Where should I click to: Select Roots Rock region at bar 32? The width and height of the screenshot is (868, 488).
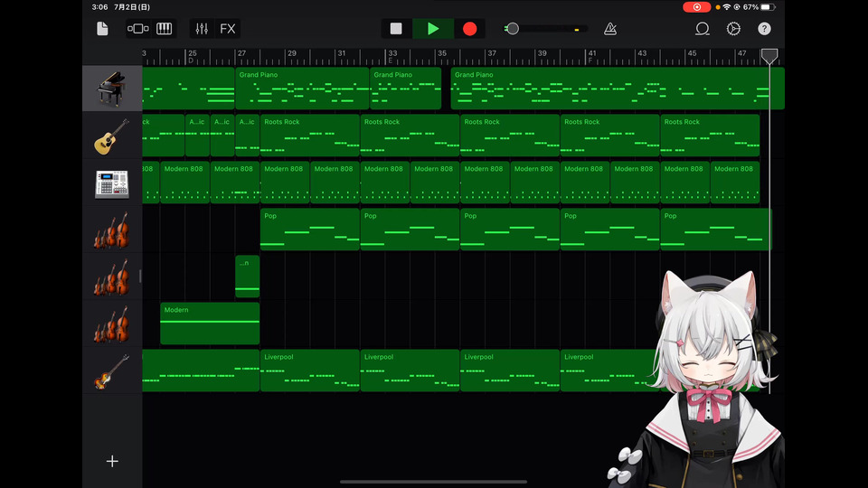[x=410, y=136]
